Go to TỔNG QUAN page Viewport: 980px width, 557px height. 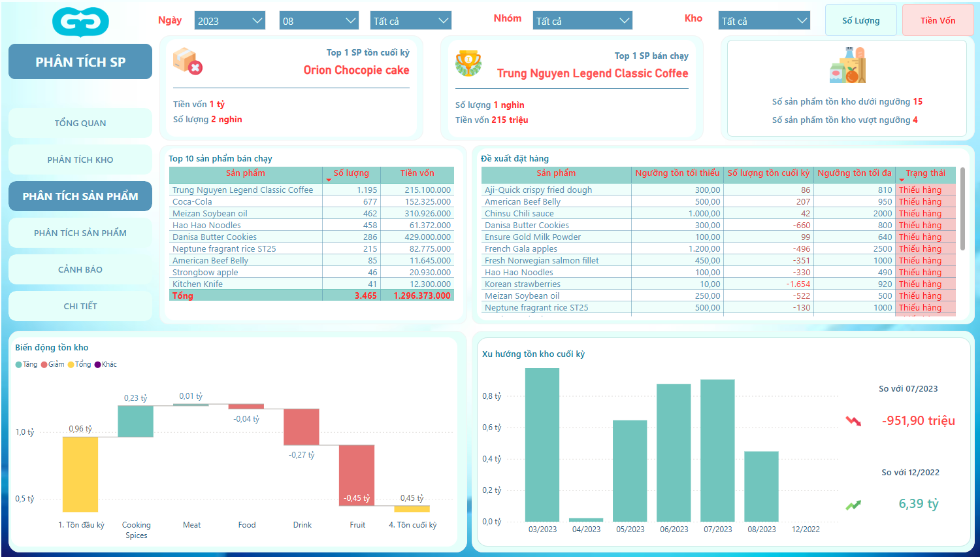click(x=80, y=123)
